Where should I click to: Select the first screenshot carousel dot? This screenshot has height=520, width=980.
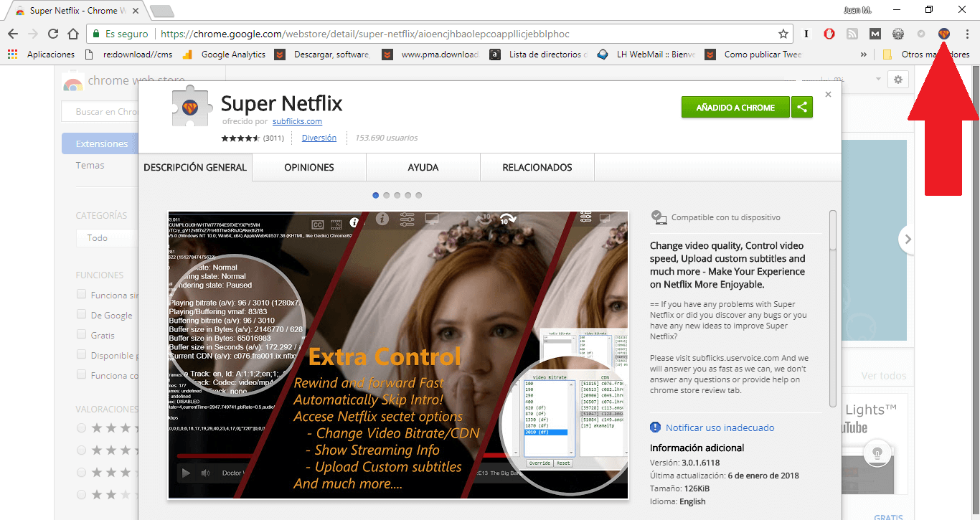click(376, 195)
